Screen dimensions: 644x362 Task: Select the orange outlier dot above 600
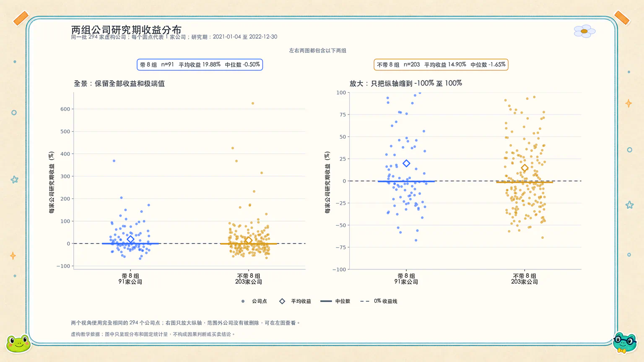253,103
